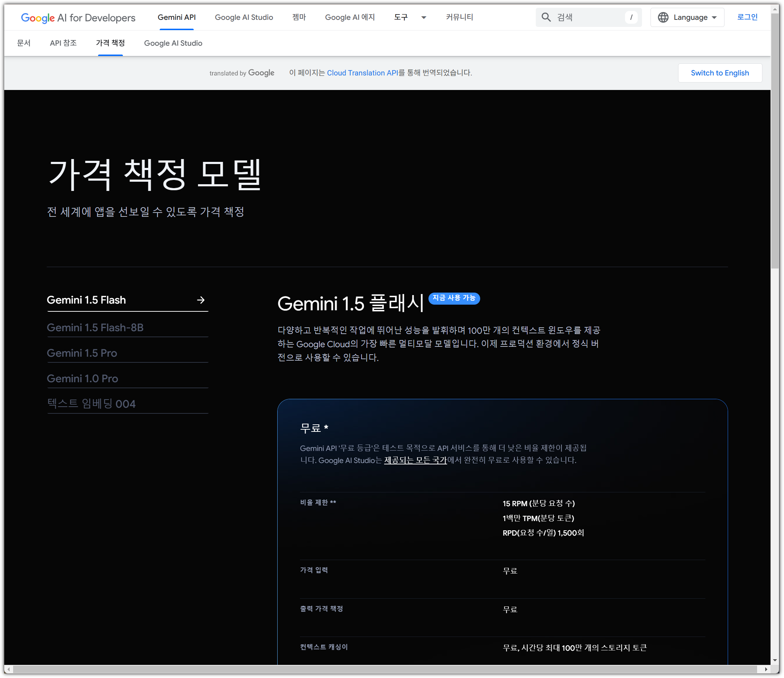Click the globe Language icon
784x678 pixels.
pyautogui.click(x=663, y=17)
